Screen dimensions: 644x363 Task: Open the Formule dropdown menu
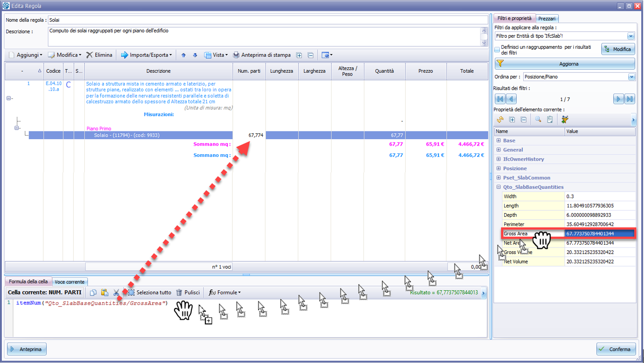coord(225,292)
